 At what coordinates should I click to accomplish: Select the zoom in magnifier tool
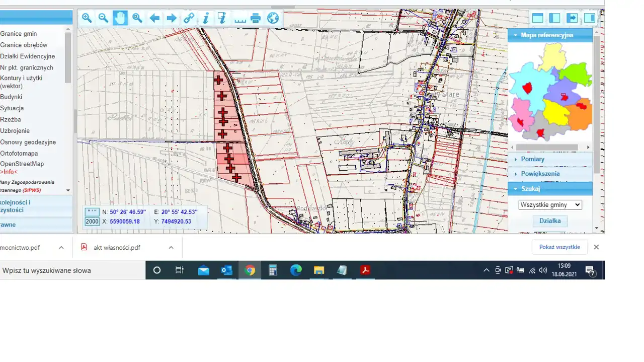(87, 18)
